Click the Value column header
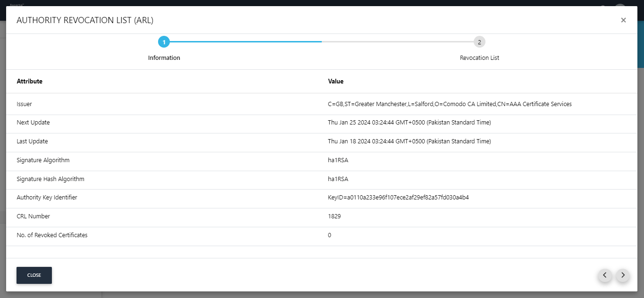Image resolution: width=644 pixels, height=298 pixels. (335, 82)
